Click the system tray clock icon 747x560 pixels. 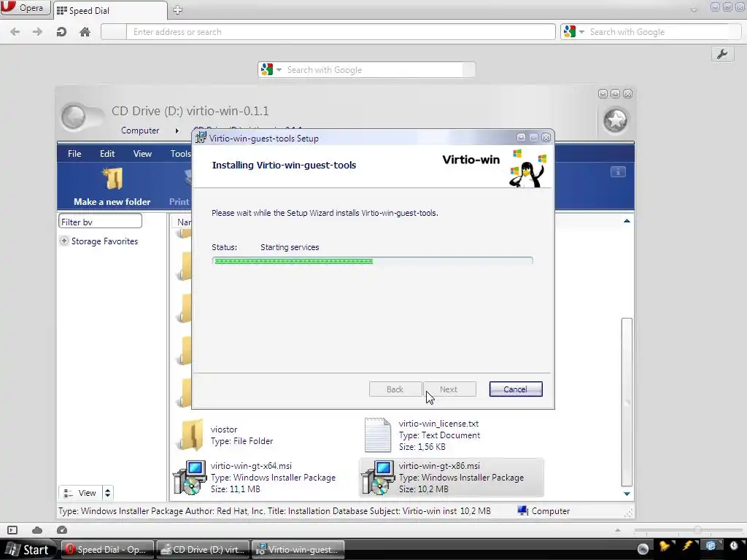click(734, 545)
